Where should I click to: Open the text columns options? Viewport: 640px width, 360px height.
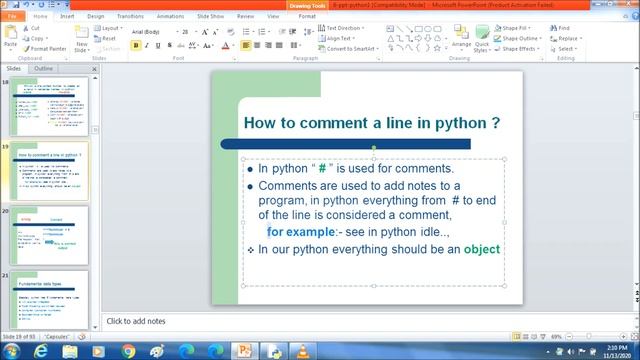click(296, 45)
